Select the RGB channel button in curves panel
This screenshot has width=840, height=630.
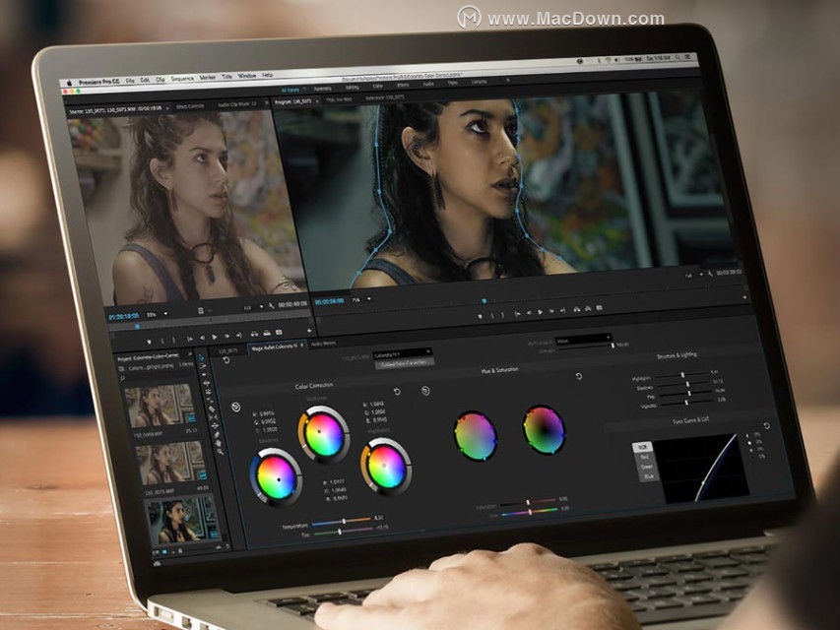(643, 446)
